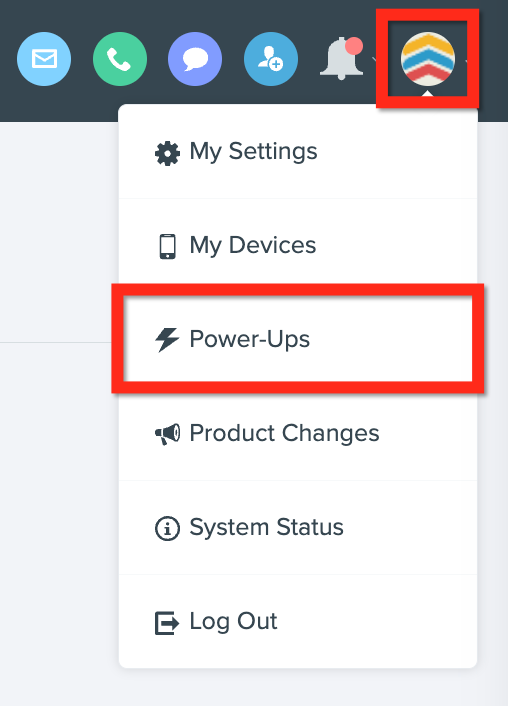The height and width of the screenshot is (706, 508).
Task: Click the gear icon beside My Settings
Action: click(x=167, y=154)
